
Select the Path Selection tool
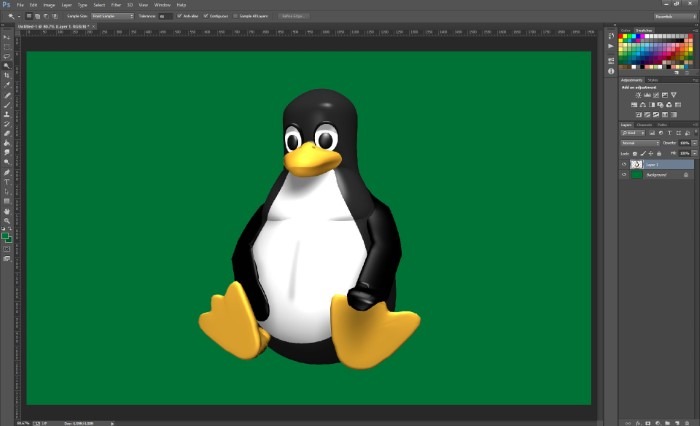pos(7,192)
